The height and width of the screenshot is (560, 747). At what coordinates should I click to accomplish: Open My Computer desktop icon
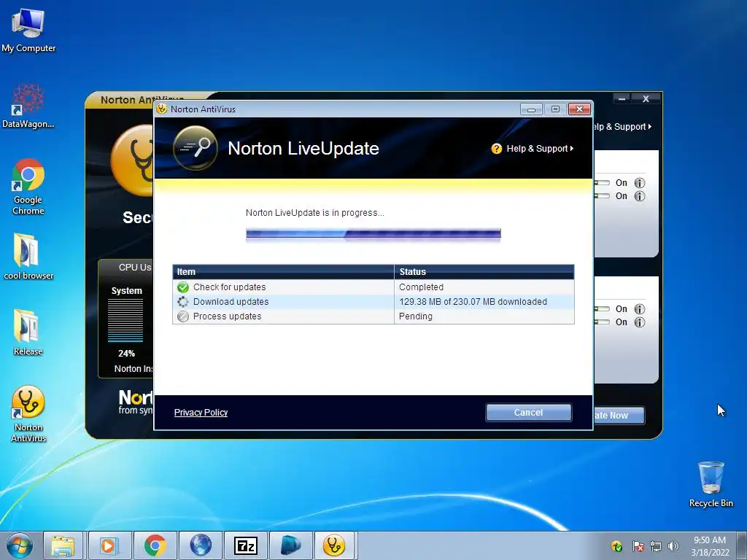pos(28,31)
